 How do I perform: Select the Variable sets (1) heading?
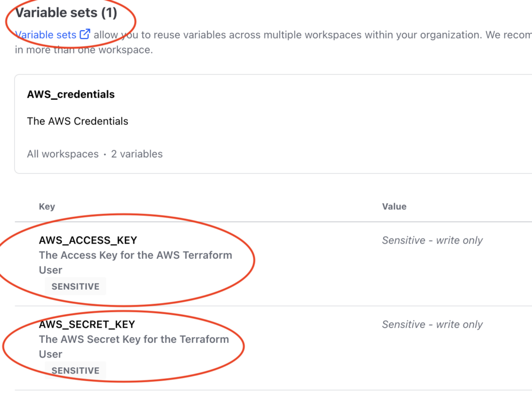click(x=66, y=12)
